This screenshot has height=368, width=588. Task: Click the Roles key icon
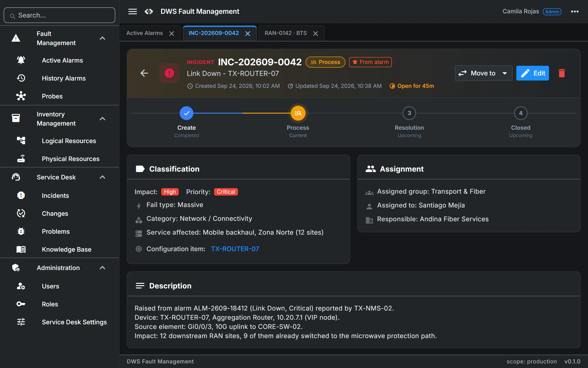(x=21, y=304)
